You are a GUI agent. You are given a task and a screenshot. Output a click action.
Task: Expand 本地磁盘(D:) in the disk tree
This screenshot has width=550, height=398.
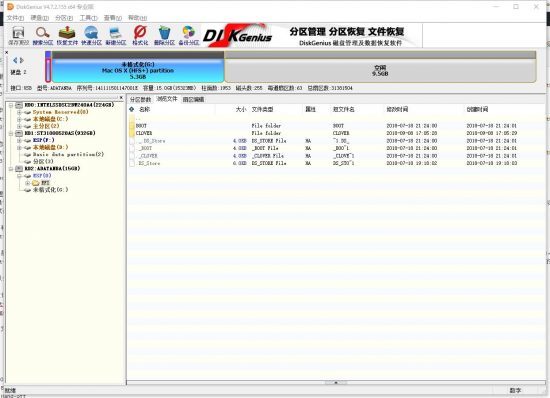(x=19, y=147)
